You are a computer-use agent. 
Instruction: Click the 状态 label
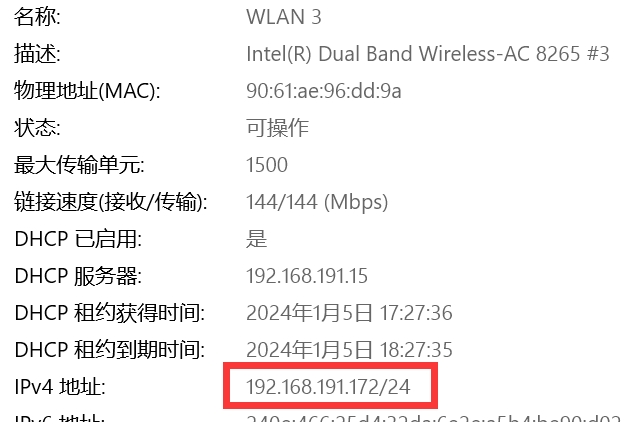pyautogui.click(x=37, y=128)
